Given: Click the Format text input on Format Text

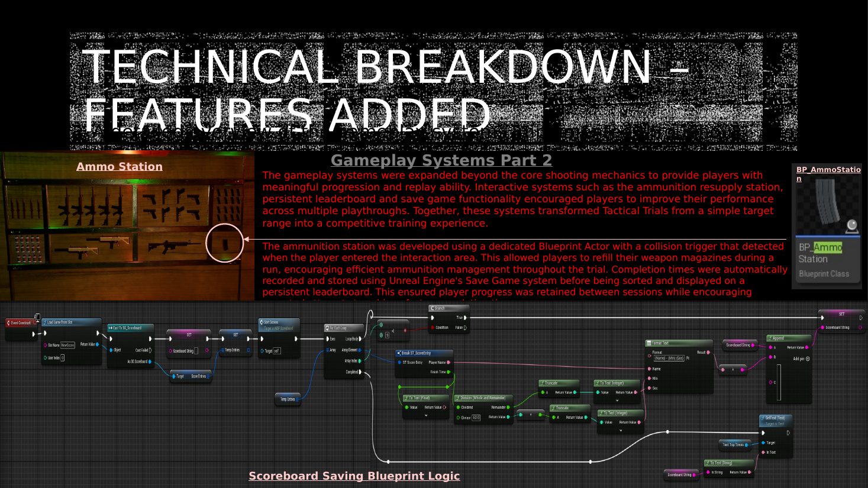Looking at the screenshot, I should pyautogui.click(x=669, y=358).
